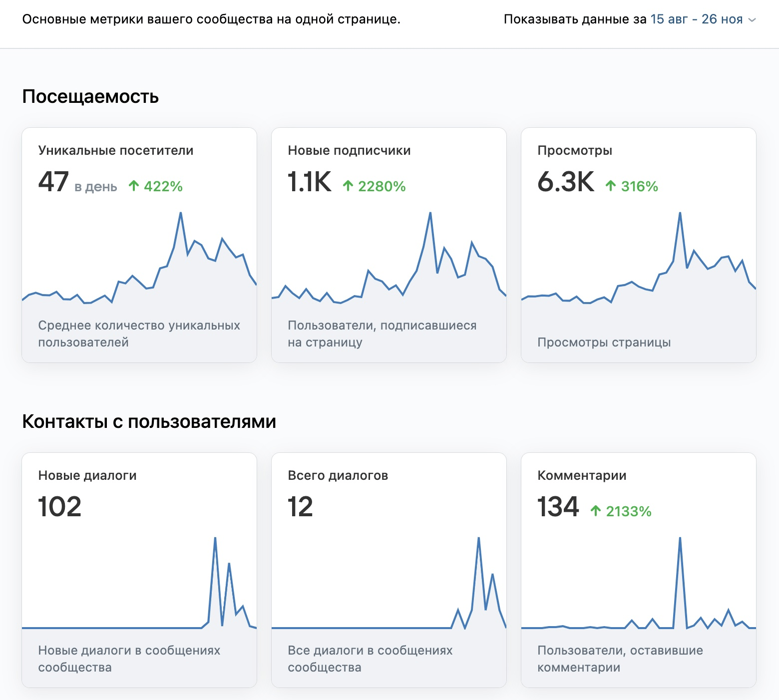Screen dimensions: 779x700
Task: Select the Новые подписчики card title
Action: (349, 150)
